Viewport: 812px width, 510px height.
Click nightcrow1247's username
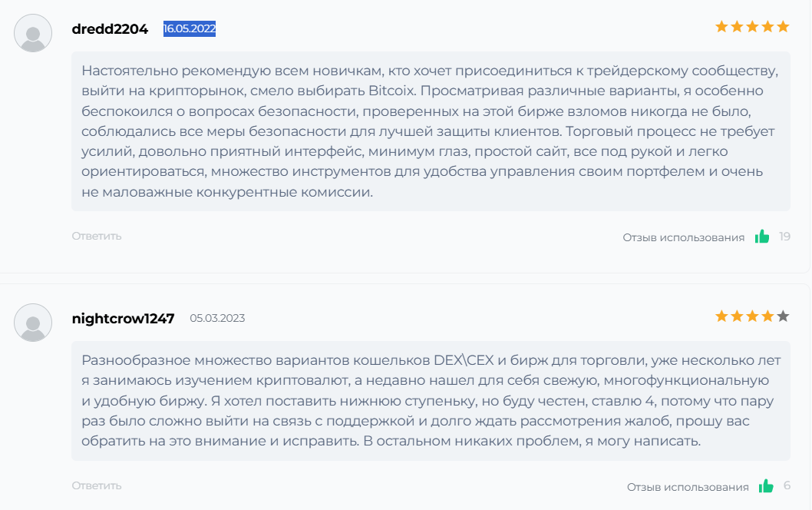point(122,317)
